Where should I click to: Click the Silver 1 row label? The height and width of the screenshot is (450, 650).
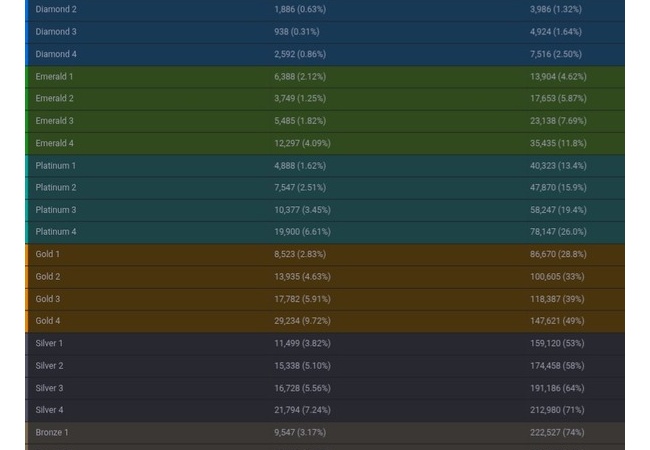49,344
